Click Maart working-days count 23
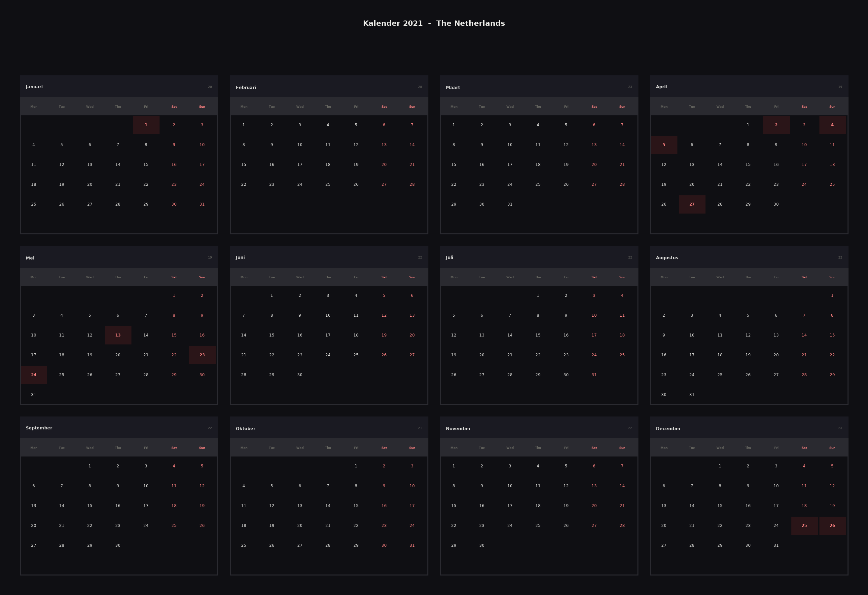This screenshot has height=595, width=868. click(x=630, y=87)
